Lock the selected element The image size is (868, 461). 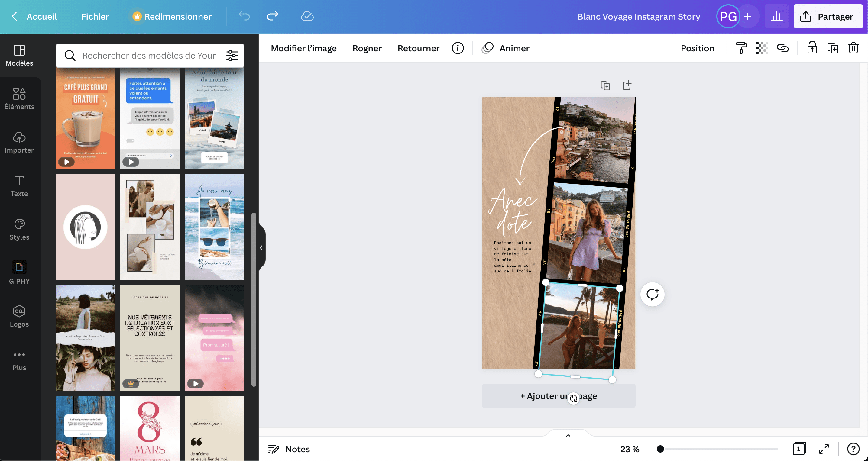tap(813, 48)
